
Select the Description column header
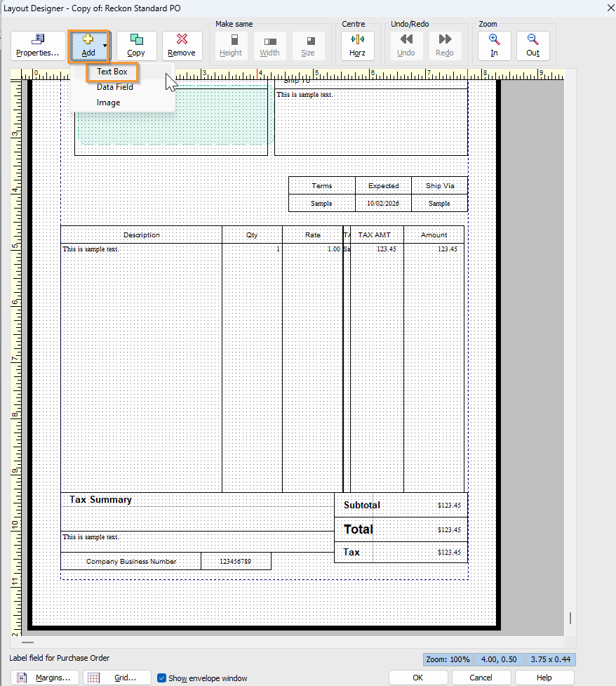(x=141, y=235)
